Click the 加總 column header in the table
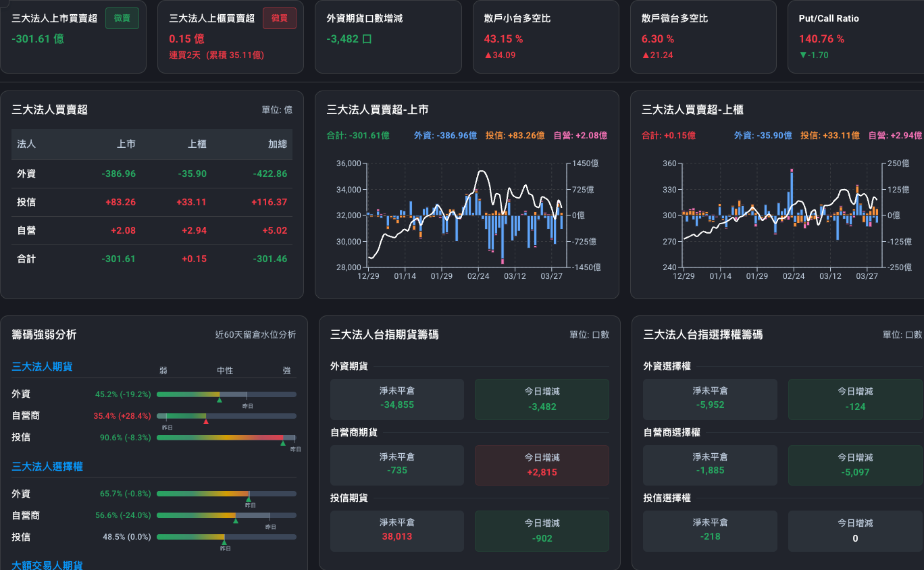This screenshot has height=570, width=924. coord(278,144)
